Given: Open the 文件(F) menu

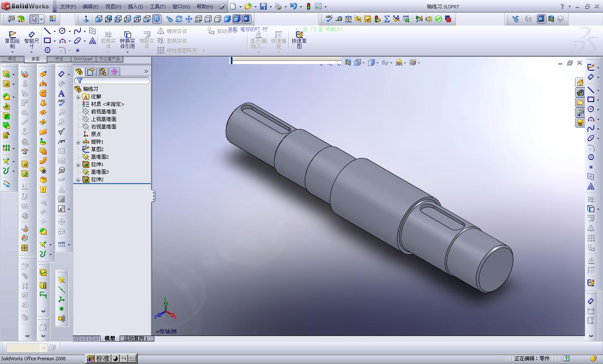Looking at the screenshot, I should pyautogui.click(x=68, y=6).
